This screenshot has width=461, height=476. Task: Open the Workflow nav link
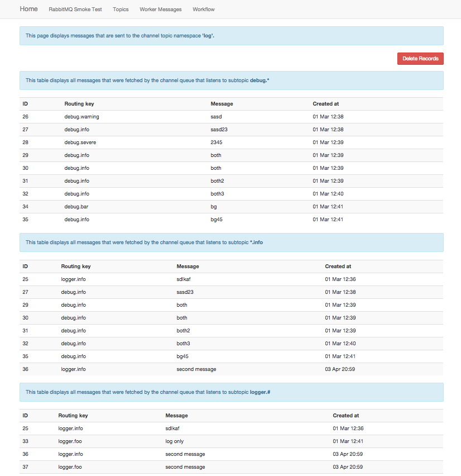[204, 9]
